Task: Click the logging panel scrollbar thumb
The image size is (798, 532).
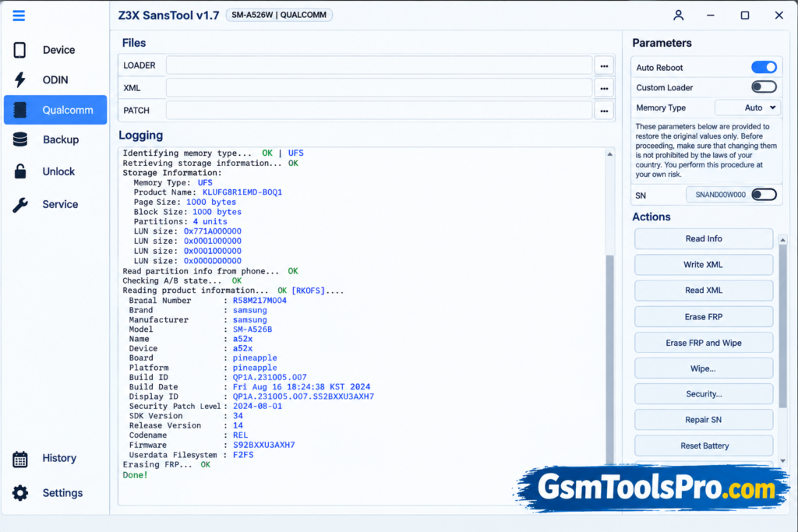Action: (x=609, y=358)
